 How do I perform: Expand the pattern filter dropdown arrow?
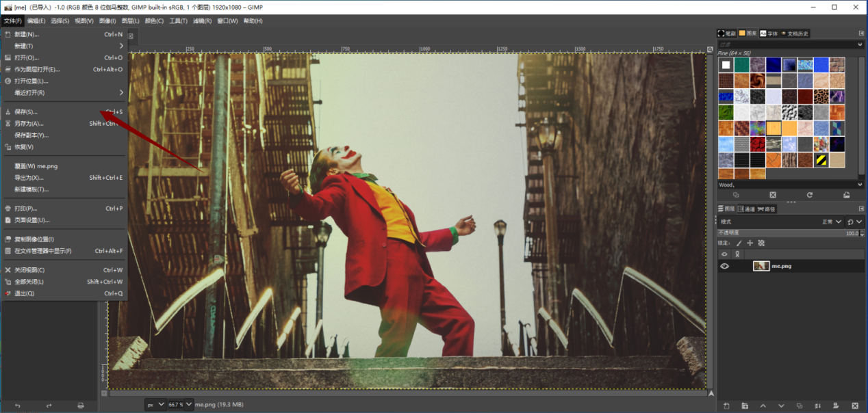click(860, 44)
